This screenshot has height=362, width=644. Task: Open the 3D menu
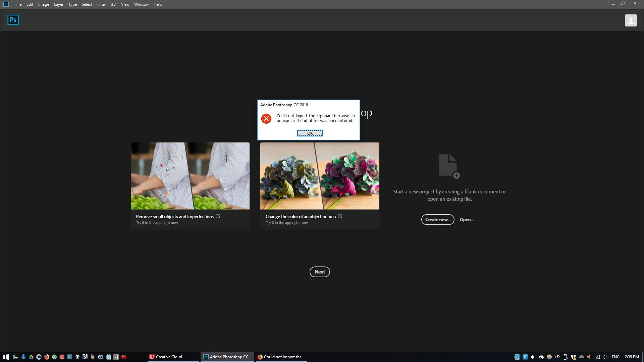[x=113, y=4]
